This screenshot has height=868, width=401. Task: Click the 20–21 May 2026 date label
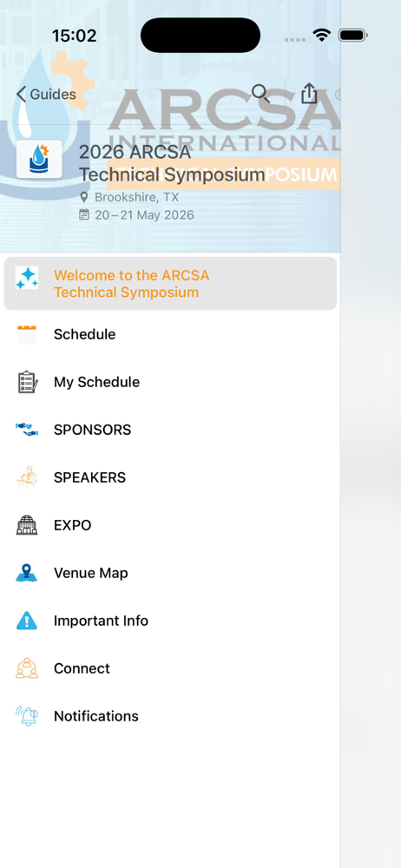[x=144, y=214]
